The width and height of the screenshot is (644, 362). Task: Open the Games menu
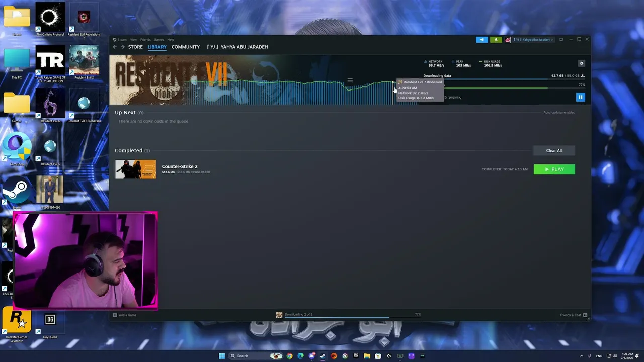[x=159, y=40]
